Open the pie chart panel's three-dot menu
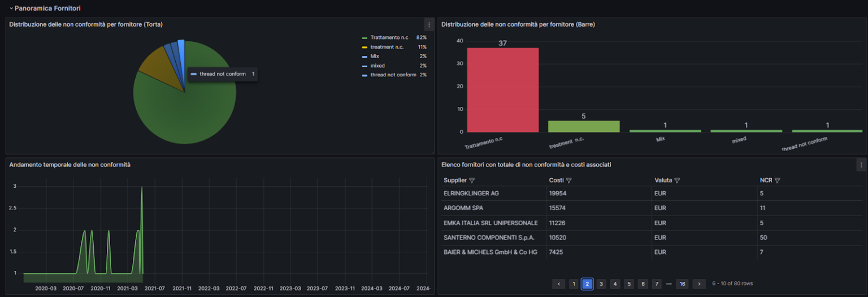Screen dimensions: 868x297 pyautogui.click(x=429, y=24)
